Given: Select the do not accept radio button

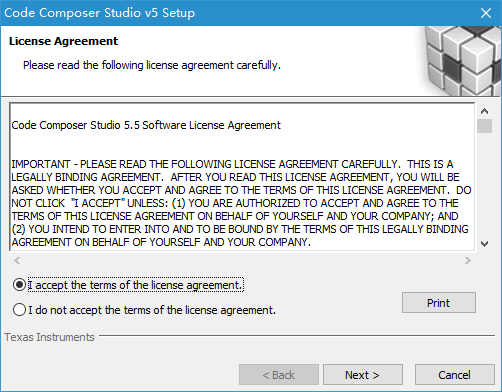Looking at the screenshot, I should coord(19,310).
